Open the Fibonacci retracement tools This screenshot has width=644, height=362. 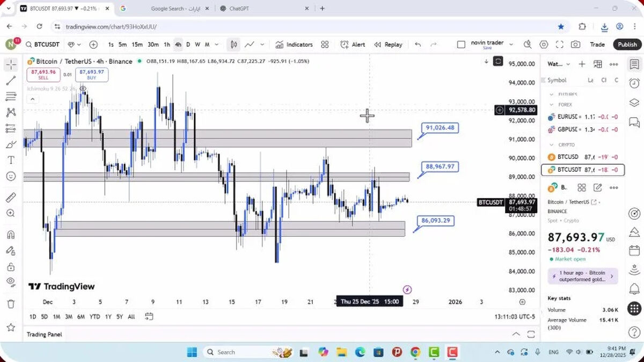click(x=11, y=97)
